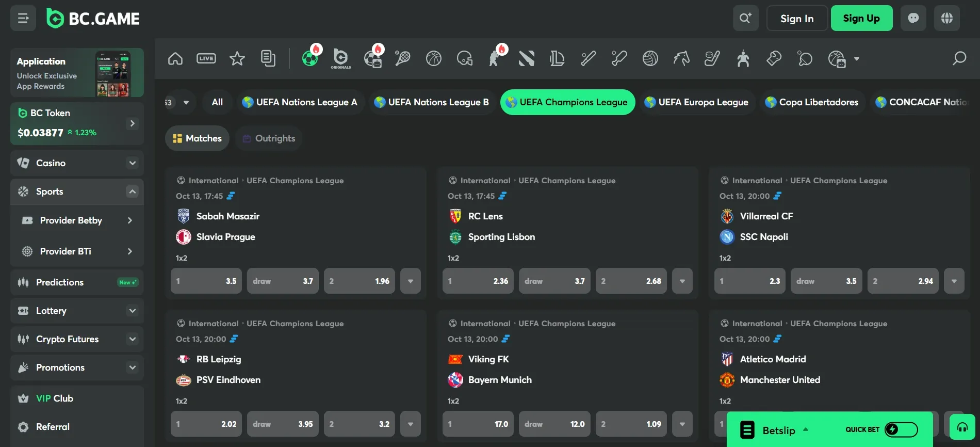The height and width of the screenshot is (447, 980).
Task: Toggle the hamburger sidebar menu
Action: click(x=23, y=18)
